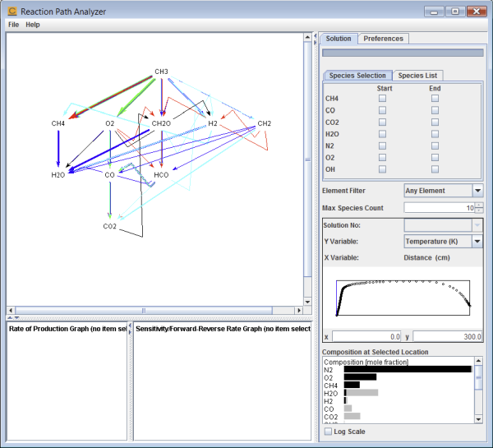
Task: Open the File menu
Action: [13, 25]
